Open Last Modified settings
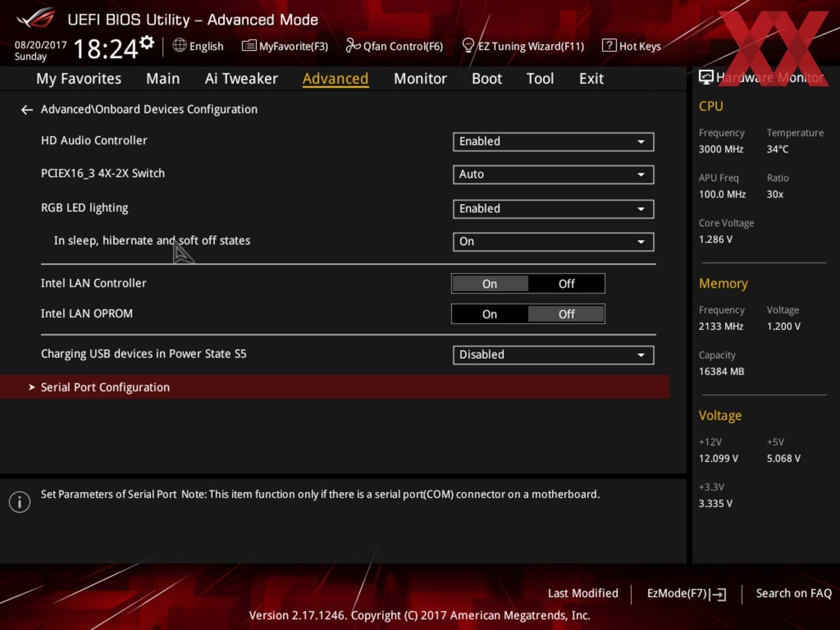Screen dimensions: 840x630 (582, 593)
